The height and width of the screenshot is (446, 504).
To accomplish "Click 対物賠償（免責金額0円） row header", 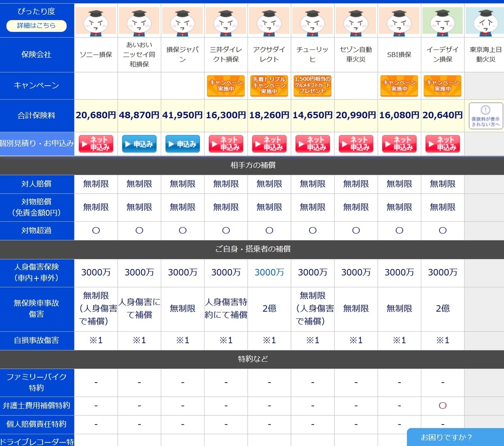I will tap(37, 207).
